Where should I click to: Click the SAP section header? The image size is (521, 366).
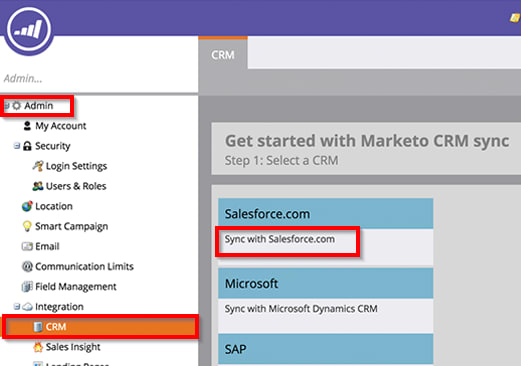(x=326, y=349)
